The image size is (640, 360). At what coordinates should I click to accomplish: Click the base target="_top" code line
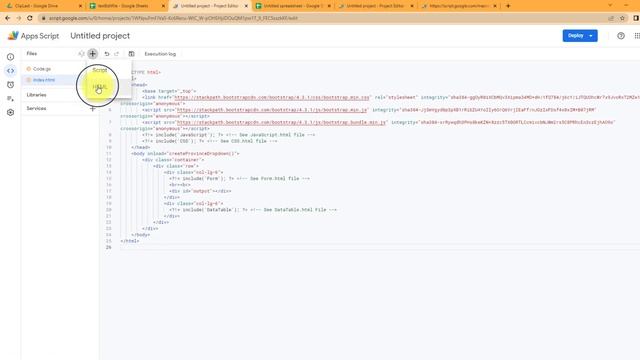click(x=169, y=91)
